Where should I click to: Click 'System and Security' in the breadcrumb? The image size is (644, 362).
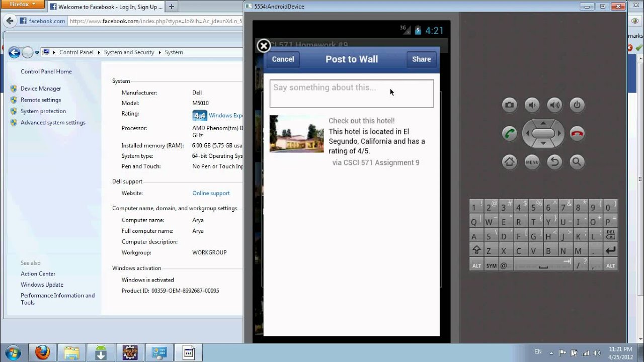(129, 52)
